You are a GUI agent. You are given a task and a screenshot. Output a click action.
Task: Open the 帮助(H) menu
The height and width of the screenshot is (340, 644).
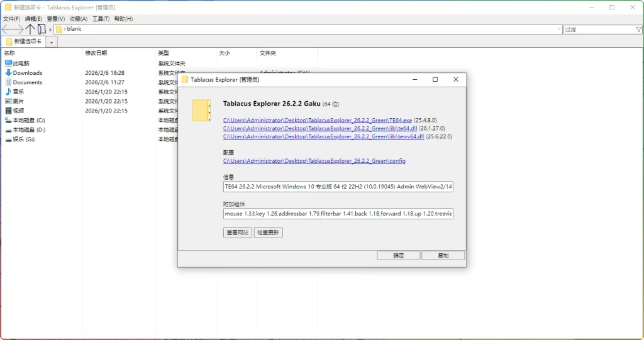tap(123, 19)
